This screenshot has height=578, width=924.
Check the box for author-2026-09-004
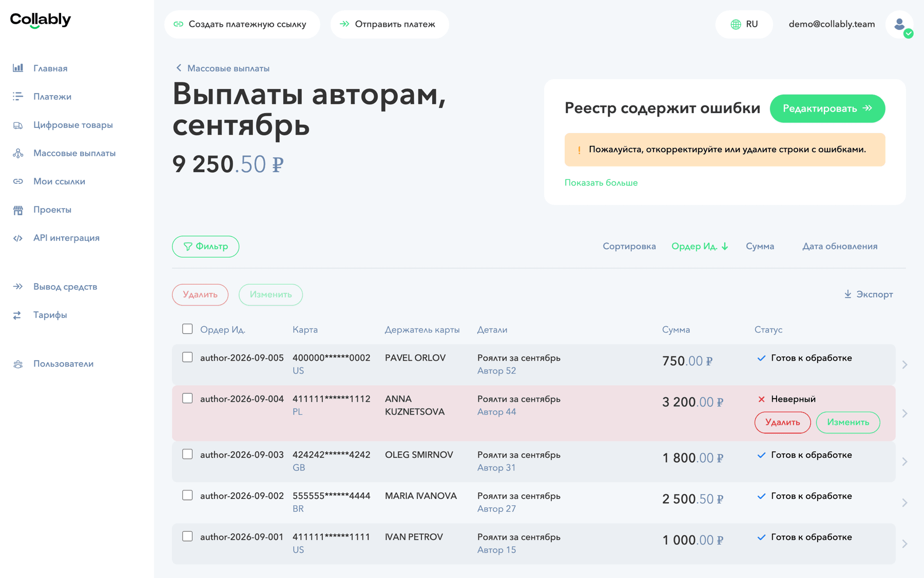pos(187,398)
